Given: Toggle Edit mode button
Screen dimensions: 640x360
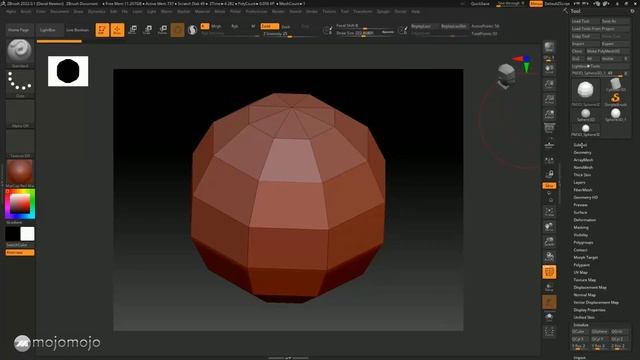Looking at the screenshot, I should [x=102, y=30].
